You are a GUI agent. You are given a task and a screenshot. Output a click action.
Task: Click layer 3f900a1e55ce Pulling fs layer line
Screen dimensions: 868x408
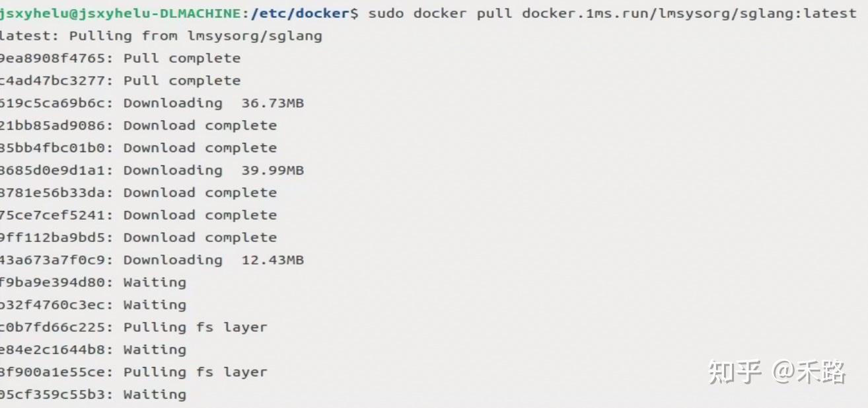[x=133, y=372]
